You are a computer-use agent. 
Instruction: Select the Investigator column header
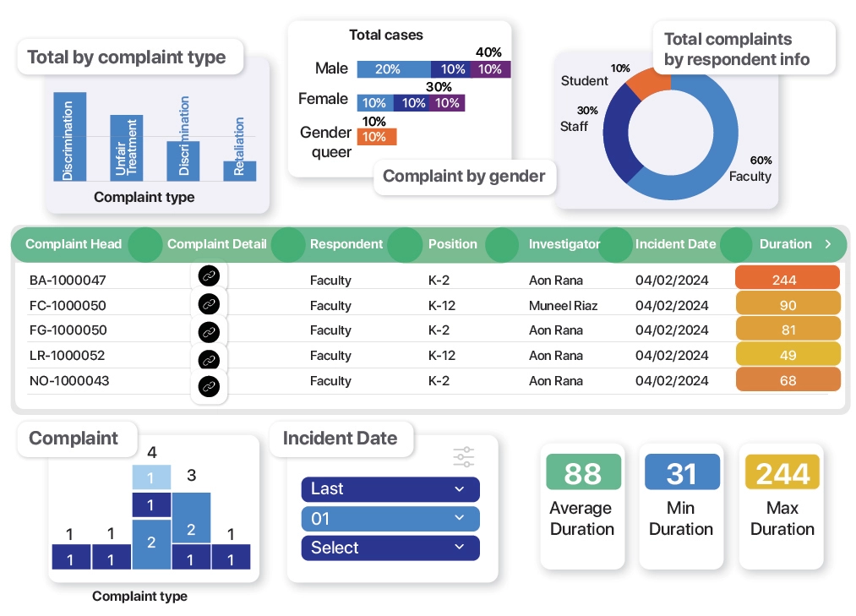tap(564, 244)
